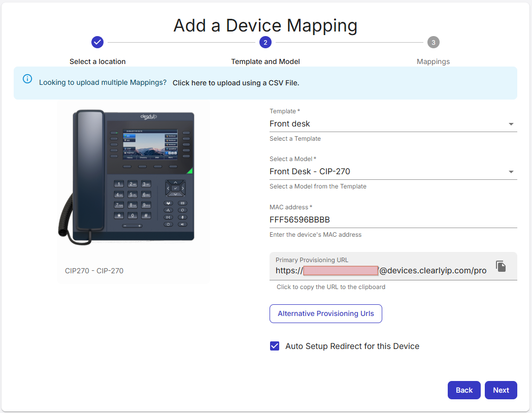This screenshot has width=532, height=413.
Task: Click the 'Add a Device Mapping' heading
Action: pos(265,25)
